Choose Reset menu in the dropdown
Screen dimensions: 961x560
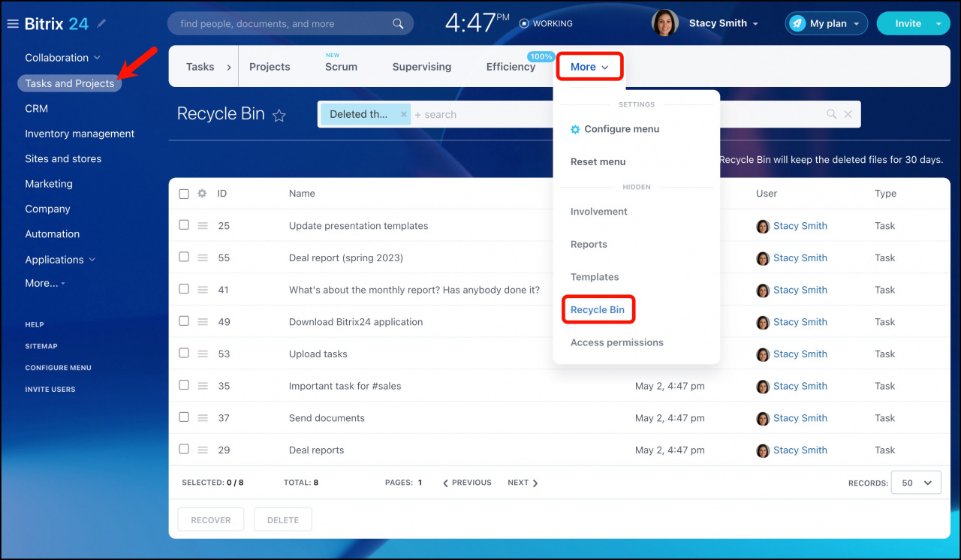tap(598, 161)
